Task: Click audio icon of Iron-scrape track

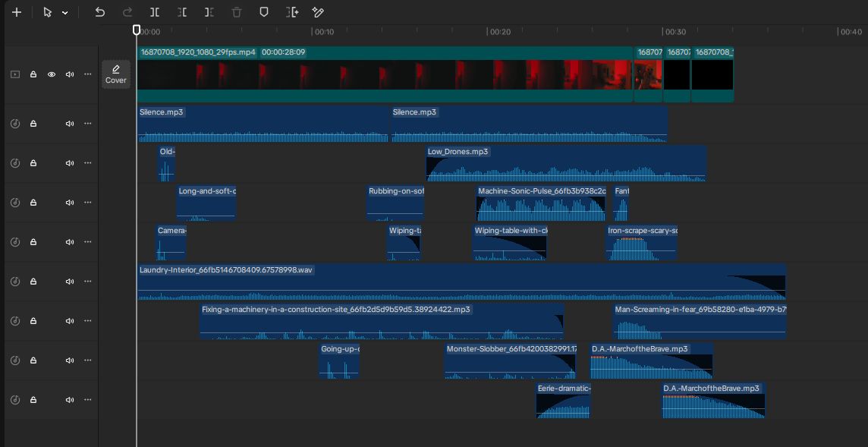Action: [15, 242]
